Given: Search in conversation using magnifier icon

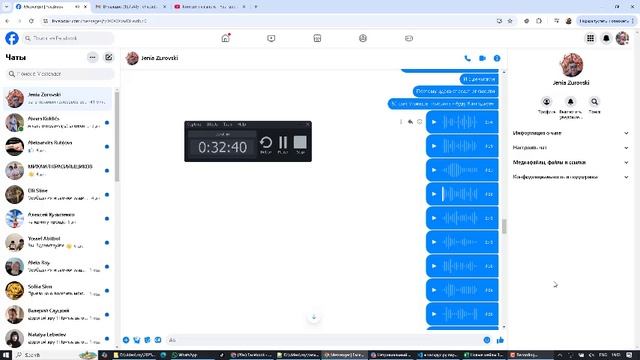Looking at the screenshot, I should point(594,102).
